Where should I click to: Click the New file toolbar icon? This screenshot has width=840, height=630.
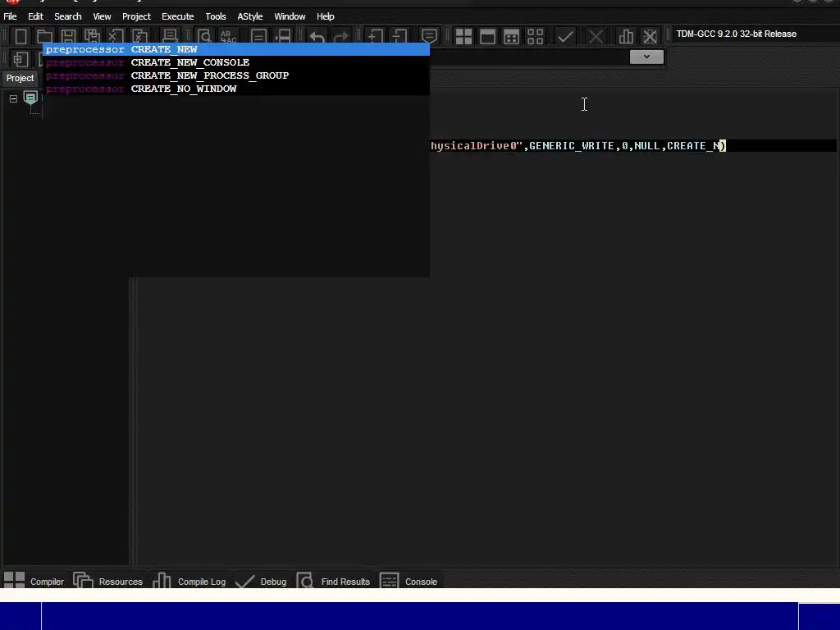21,36
